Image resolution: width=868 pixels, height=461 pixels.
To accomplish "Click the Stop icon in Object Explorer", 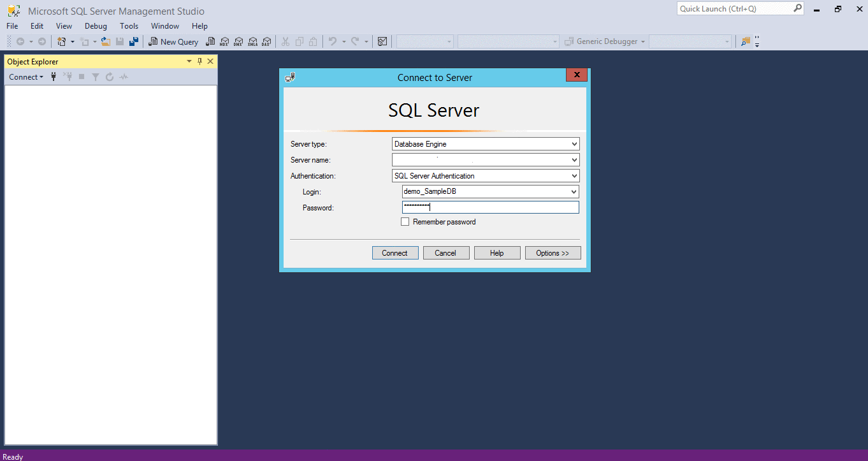I will tap(82, 77).
